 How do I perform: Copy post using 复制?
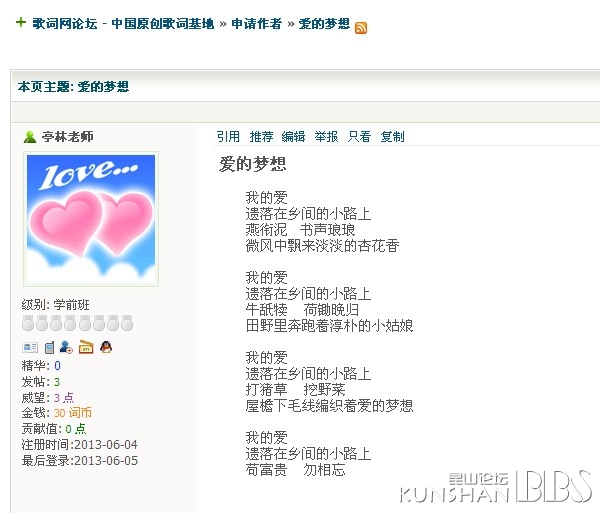393,136
